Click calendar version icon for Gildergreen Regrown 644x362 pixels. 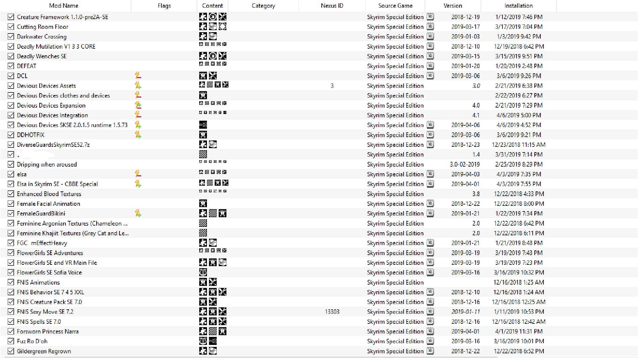point(430,351)
